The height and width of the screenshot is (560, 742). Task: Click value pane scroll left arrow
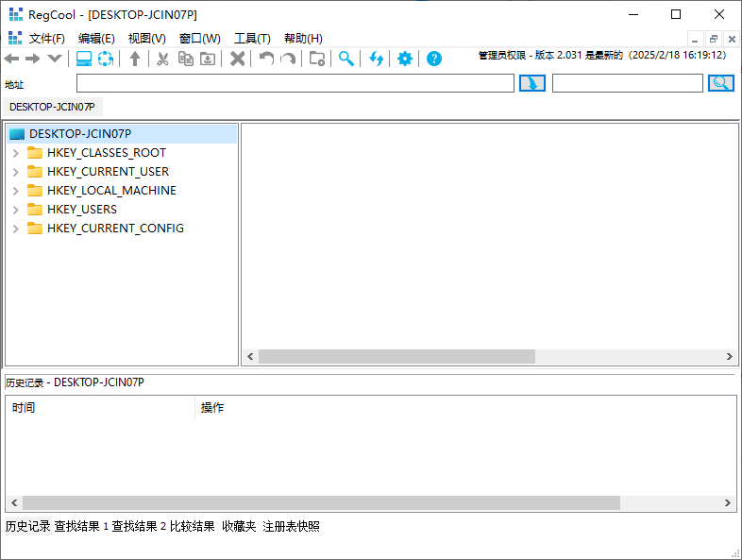pos(250,356)
